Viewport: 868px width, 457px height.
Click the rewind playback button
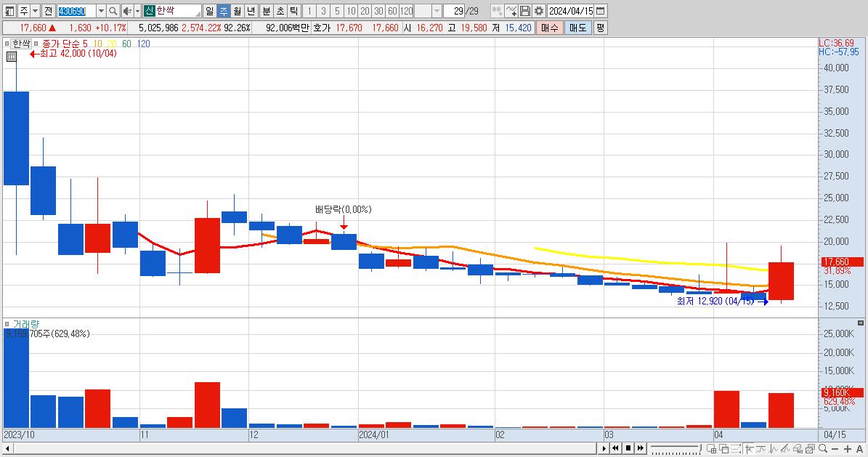pyautogui.click(x=615, y=448)
